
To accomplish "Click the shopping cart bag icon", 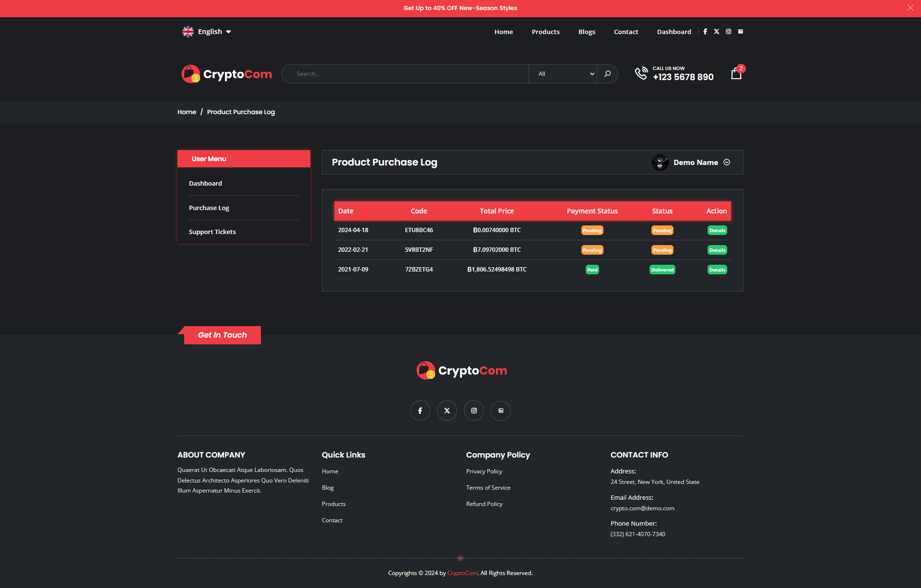I will (x=736, y=74).
